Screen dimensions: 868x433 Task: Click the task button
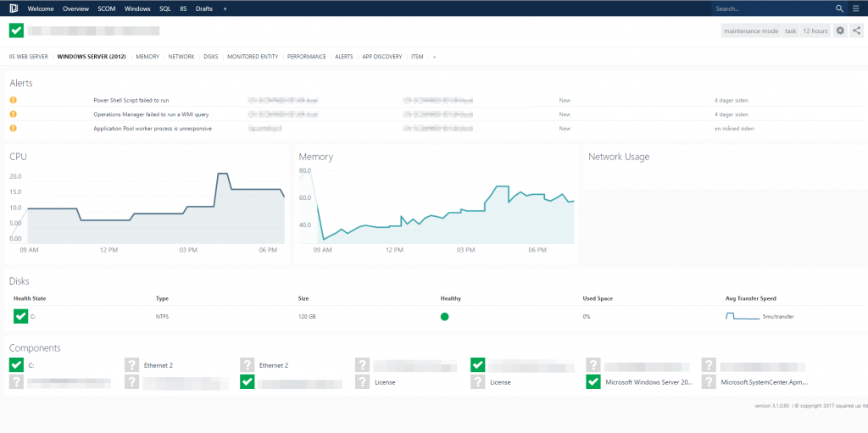coord(791,31)
